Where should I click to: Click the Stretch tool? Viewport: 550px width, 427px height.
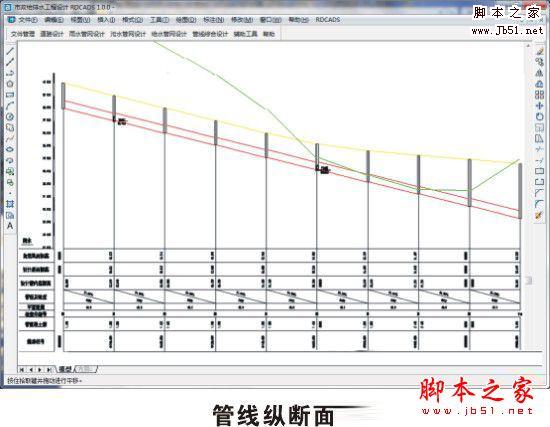click(x=539, y=138)
